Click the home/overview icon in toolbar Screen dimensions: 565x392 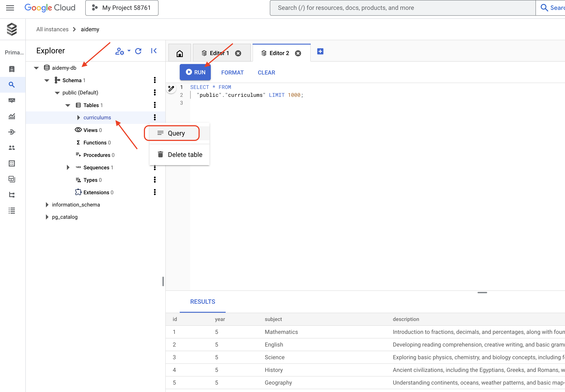(180, 53)
